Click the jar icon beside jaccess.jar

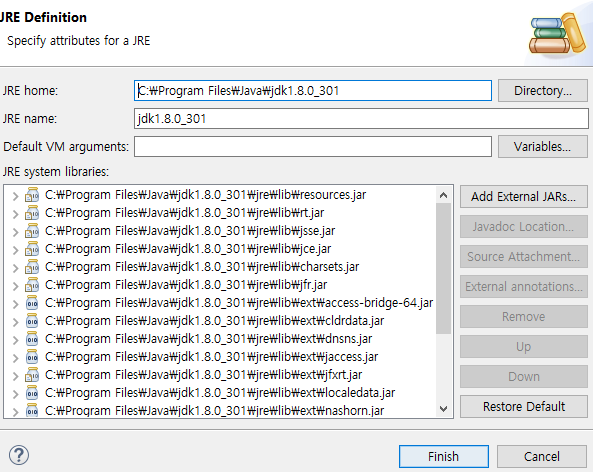[32, 357]
